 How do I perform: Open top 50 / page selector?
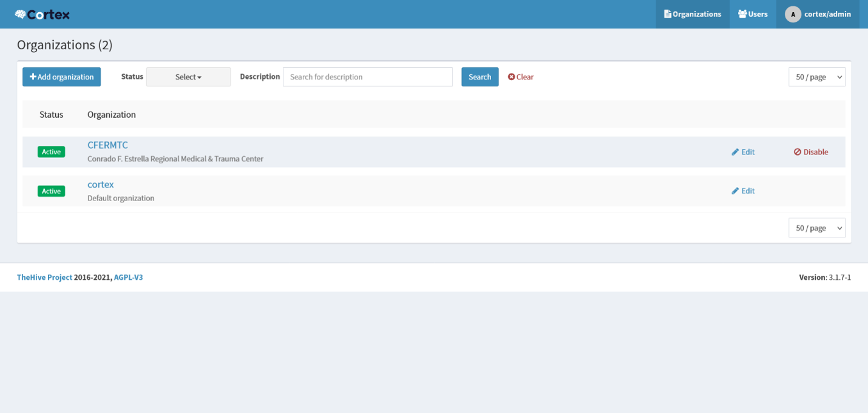point(816,77)
